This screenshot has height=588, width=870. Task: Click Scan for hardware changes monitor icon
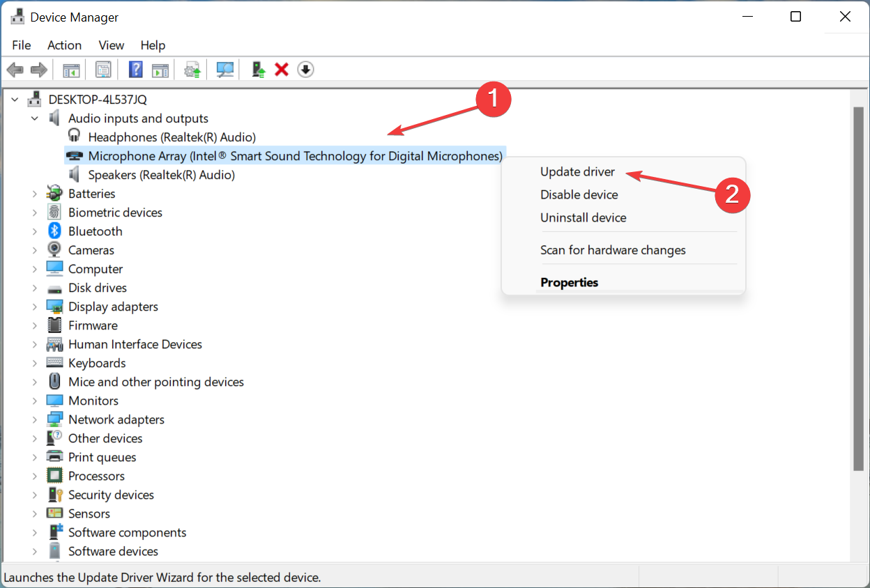pos(224,70)
